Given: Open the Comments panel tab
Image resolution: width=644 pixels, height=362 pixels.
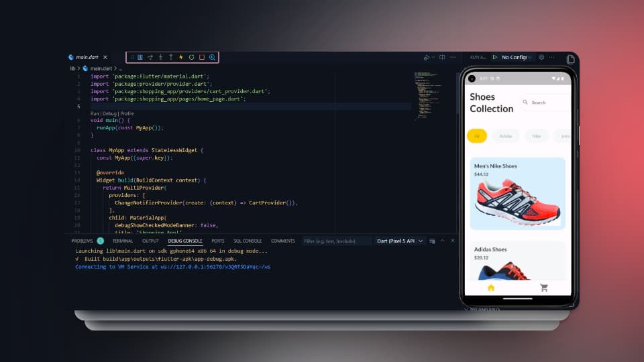Looking at the screenshot, I should [x=283, y=241].
